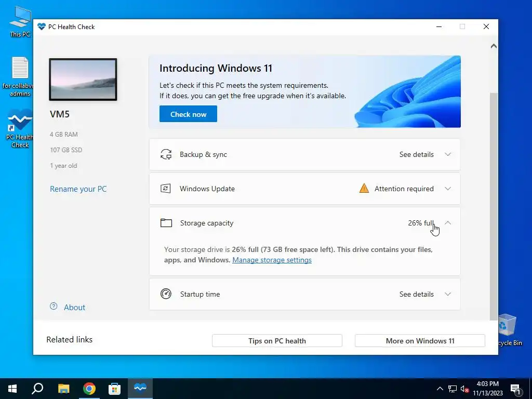Click 'See details' in Backup & sync row
The width and height of the screenshot is (532, 399).
click(416, 154)
